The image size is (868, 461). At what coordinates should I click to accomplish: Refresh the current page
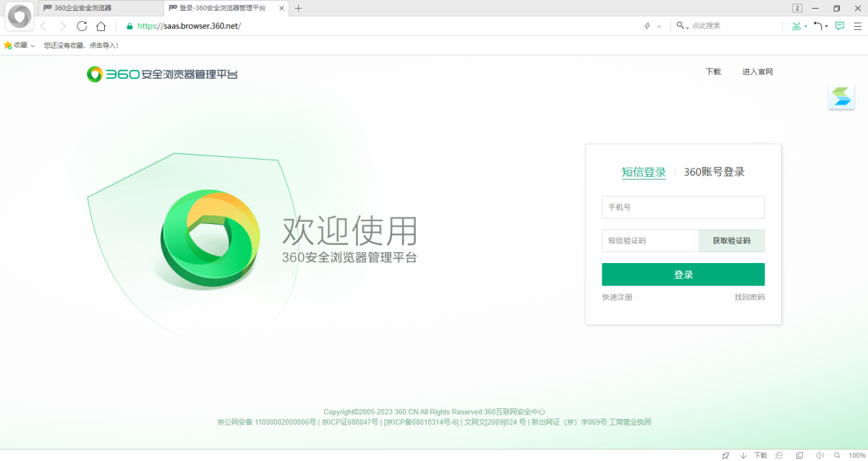pos(82,25)
